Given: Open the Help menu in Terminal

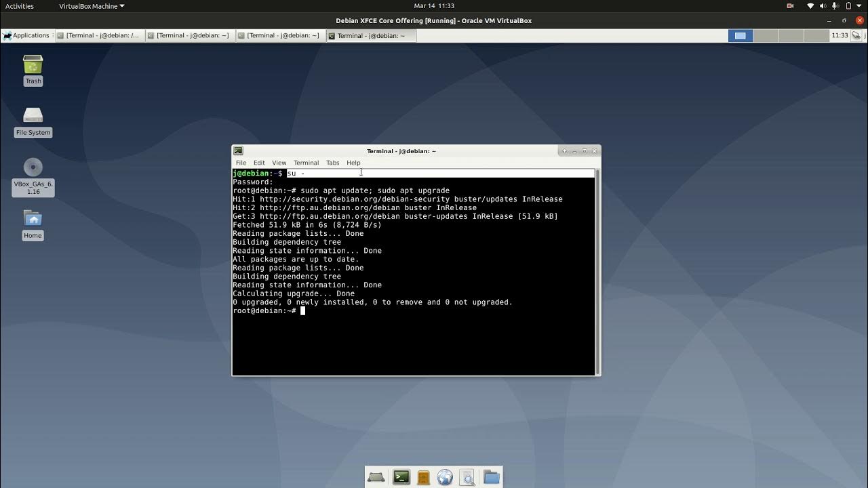Looking at the screenshot, I should pos(353,163).
